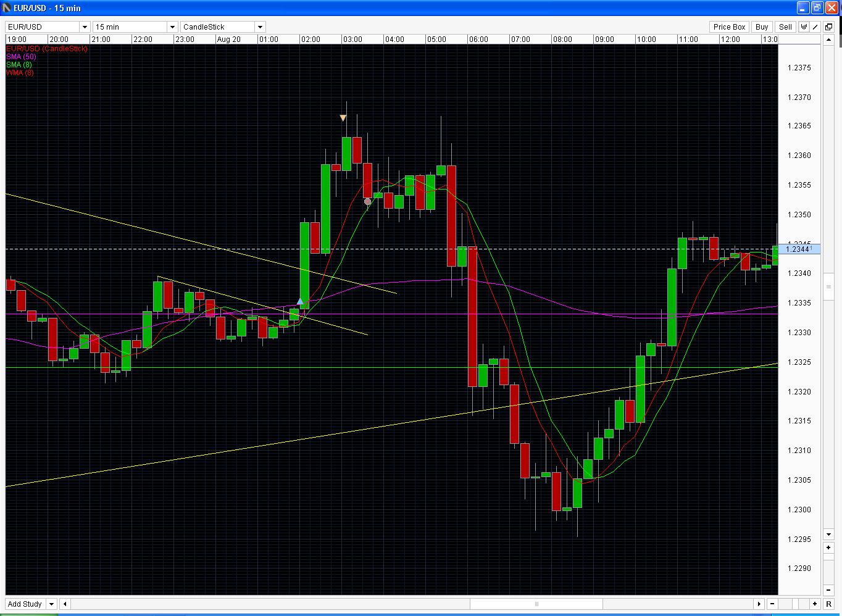Click the pink circle trade marker

[367, 201]
